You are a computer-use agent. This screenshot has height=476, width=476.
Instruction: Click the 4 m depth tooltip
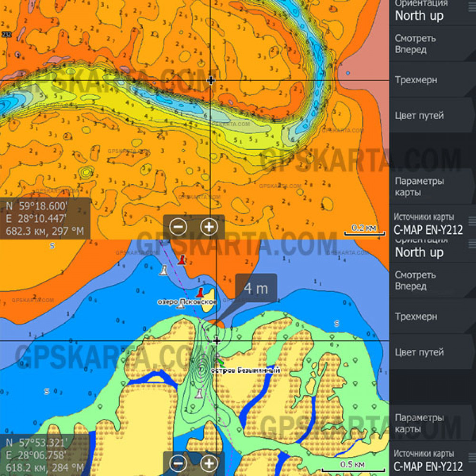point(256,288)
